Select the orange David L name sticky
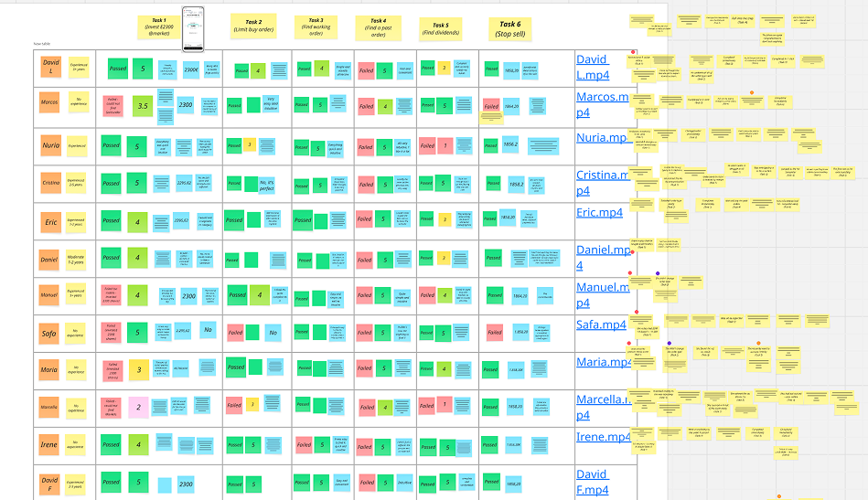The width and height of the screenshot is (868, 500). 51,67
